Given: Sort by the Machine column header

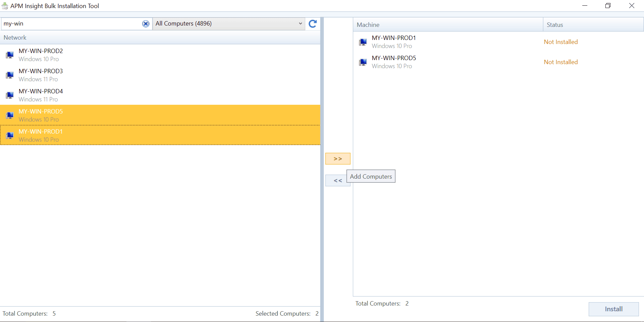Looking at the screenshot, I should pos(448,25).
